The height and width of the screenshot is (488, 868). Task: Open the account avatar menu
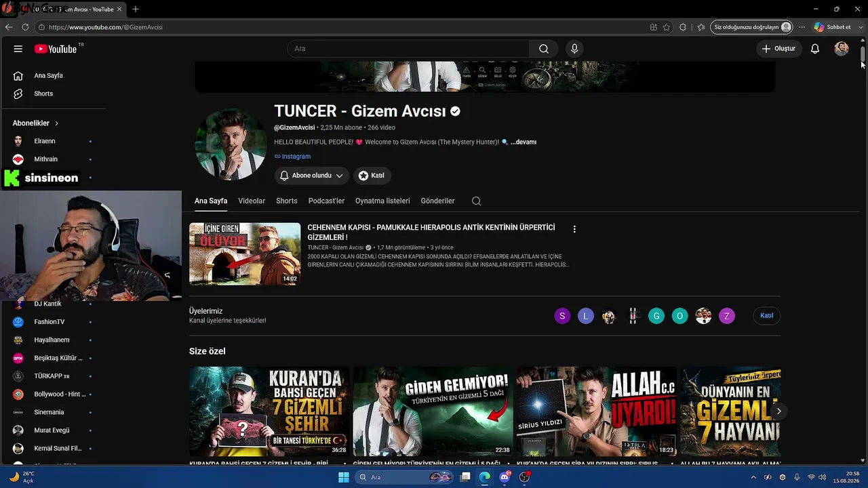(x=842, y=49)
